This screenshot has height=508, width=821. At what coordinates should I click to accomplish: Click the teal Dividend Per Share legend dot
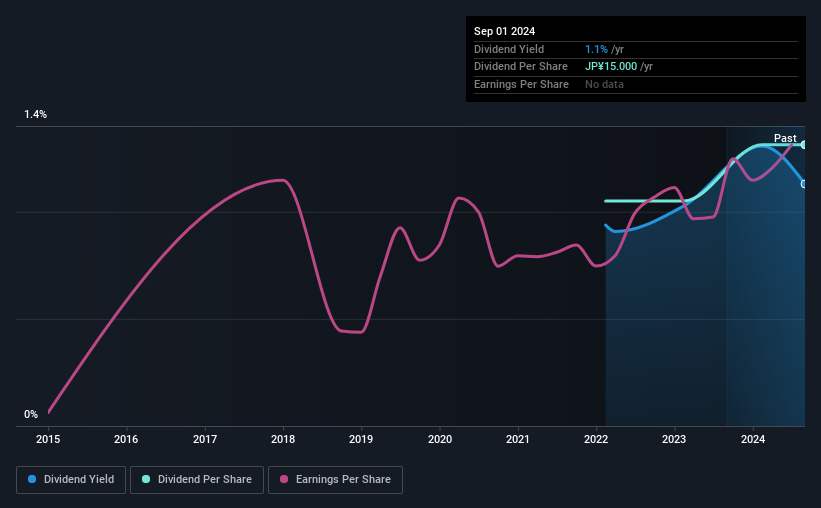[x=146, y=479]
